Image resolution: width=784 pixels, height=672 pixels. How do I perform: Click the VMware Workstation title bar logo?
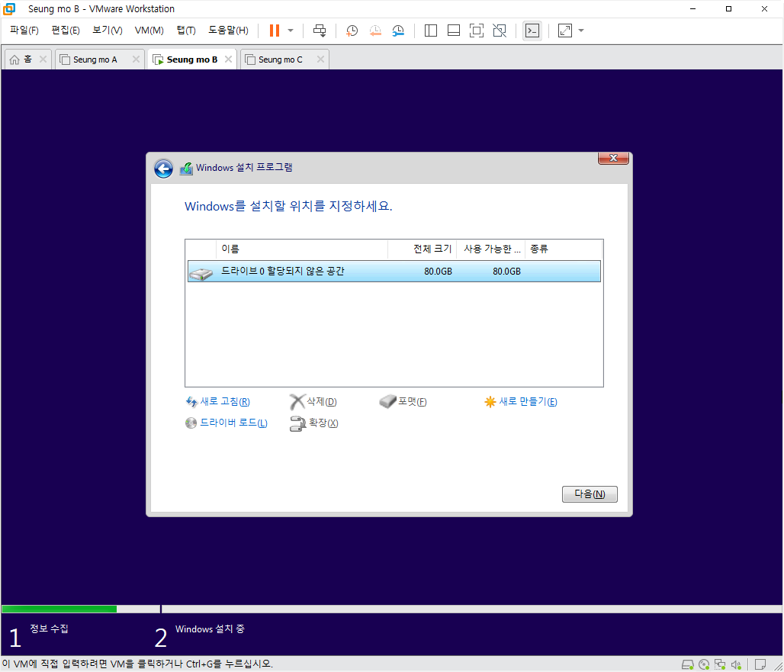pos(9,8)
